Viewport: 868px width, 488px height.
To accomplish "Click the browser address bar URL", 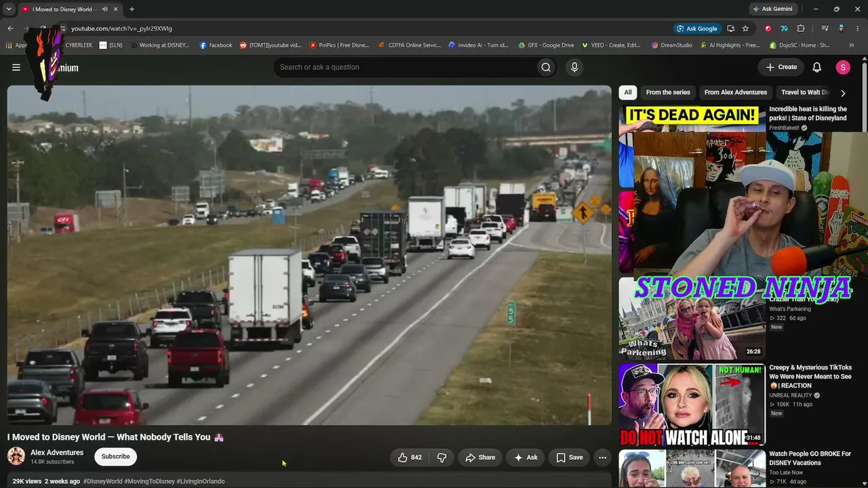I will [122, 28].
